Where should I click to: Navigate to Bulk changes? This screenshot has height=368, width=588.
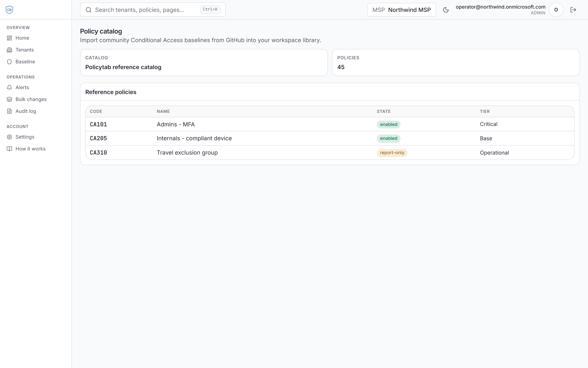pyautogui.click(x=36, y=99)
